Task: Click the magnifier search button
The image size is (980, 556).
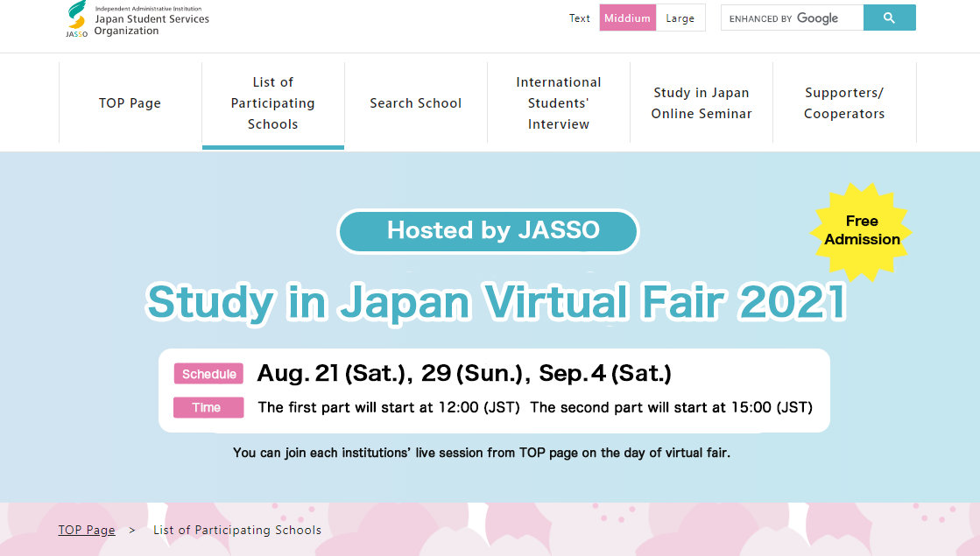Action: pos(890,18)
